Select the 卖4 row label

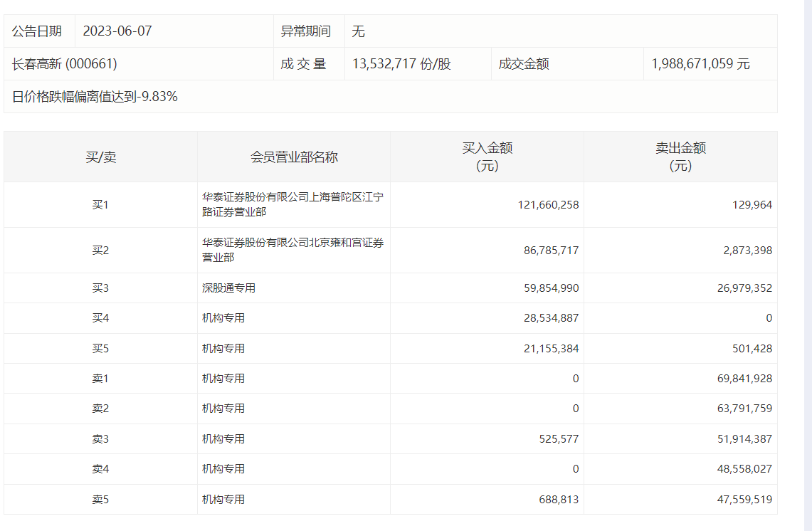tap(100, 469)
